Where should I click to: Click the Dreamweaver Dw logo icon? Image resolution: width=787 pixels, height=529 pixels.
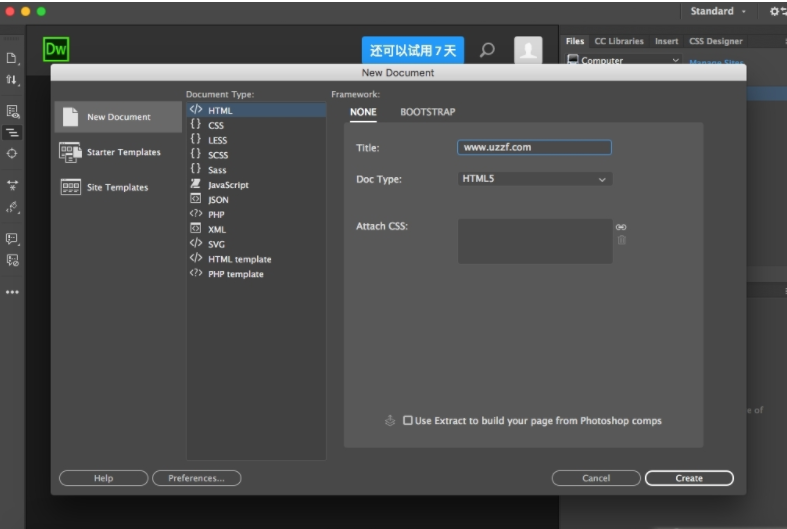(56, 49)
